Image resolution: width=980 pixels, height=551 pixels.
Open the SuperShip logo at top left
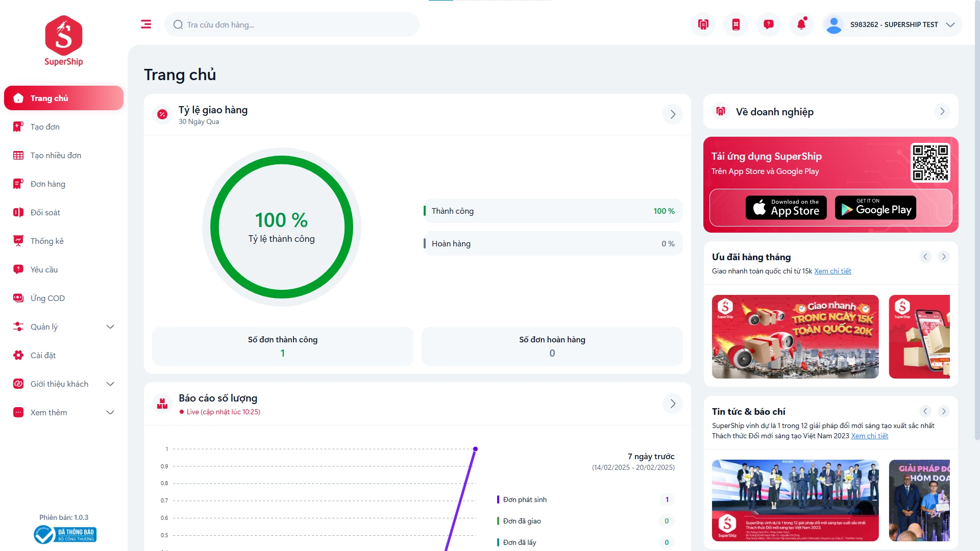pos(64,41)
